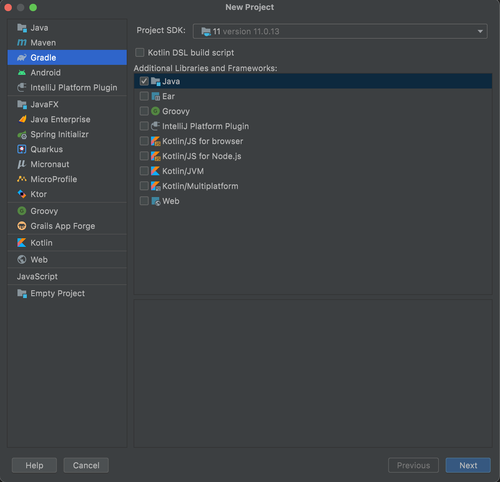The height and width of the screenshot is (482, 500).
Task: Click the Empty Project folder icon
Action: pos(22,294)
